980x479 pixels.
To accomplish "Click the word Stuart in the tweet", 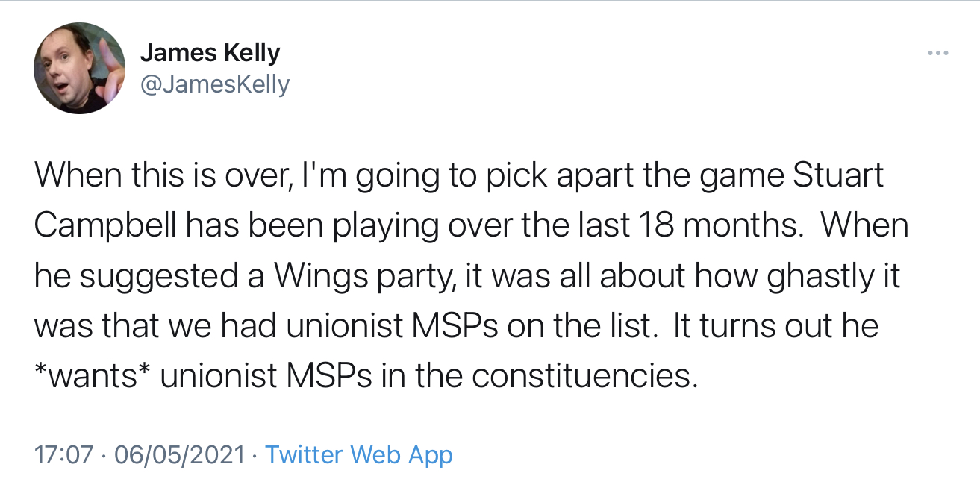I will pos(837,176).
